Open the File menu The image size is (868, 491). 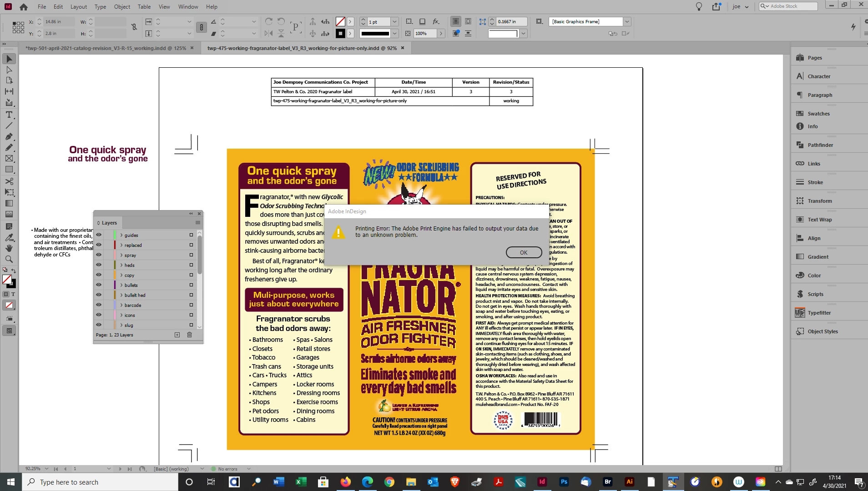[x=42, y=6]
